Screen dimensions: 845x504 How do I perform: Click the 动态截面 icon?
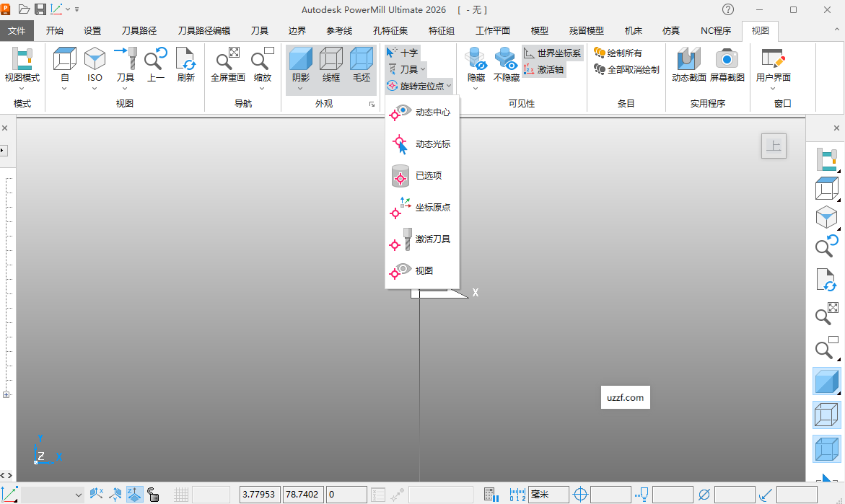689,59
